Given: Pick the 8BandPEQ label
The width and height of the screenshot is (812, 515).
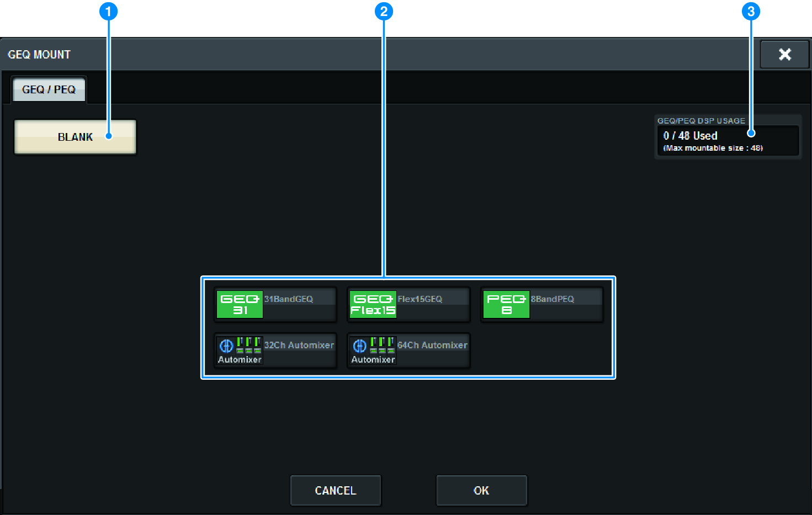Looking at the screenshot, I should (x=553, y=299).
